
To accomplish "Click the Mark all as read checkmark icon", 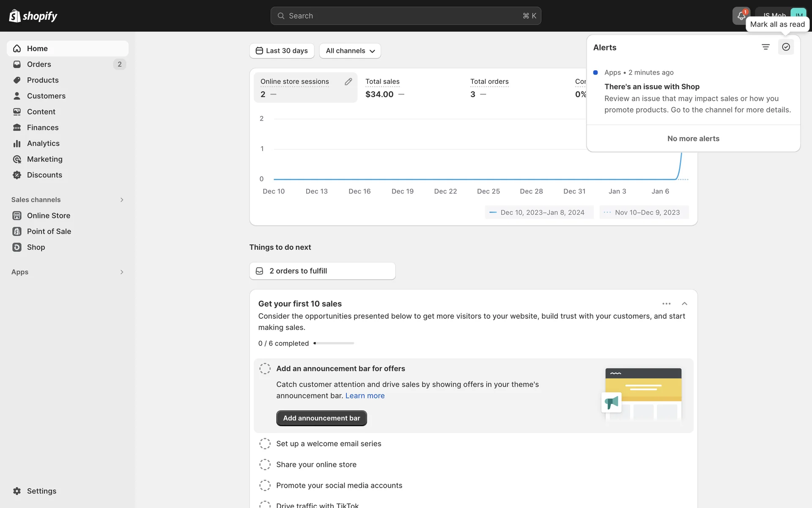I will [786, 47].
